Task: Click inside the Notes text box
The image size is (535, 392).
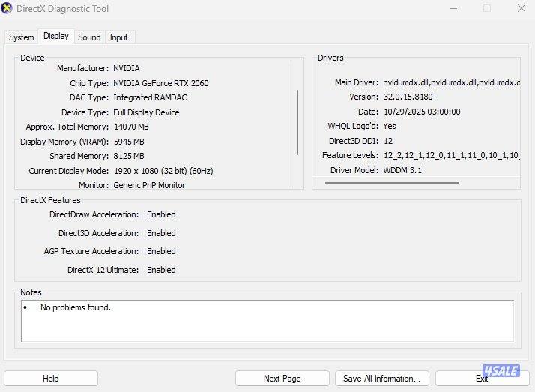Action: (267, 321)
